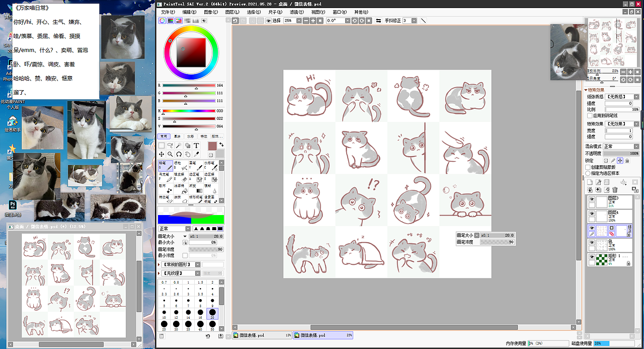Click the layer 不透明度 opacity slider
The width and height of the screenshot is (644, 349).
(x=622, y=154)
